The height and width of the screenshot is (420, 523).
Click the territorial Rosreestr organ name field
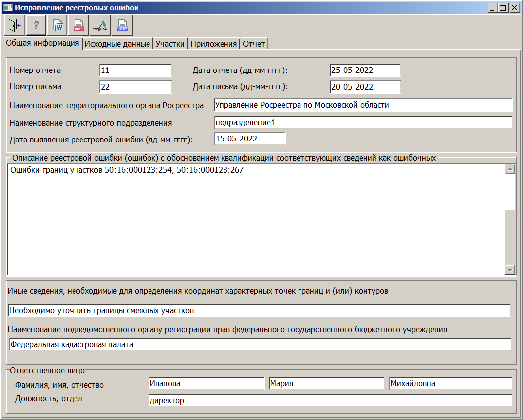363,105
